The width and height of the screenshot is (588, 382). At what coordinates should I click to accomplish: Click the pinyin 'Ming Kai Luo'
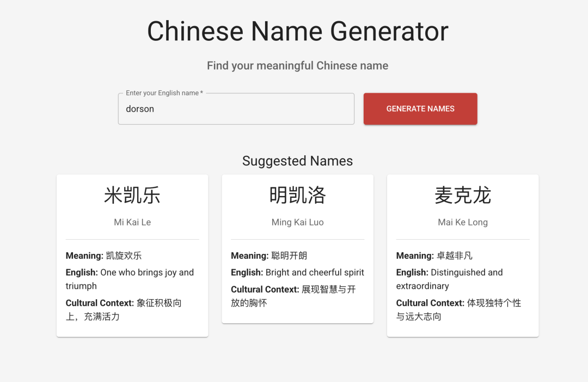tap(297, 222)
